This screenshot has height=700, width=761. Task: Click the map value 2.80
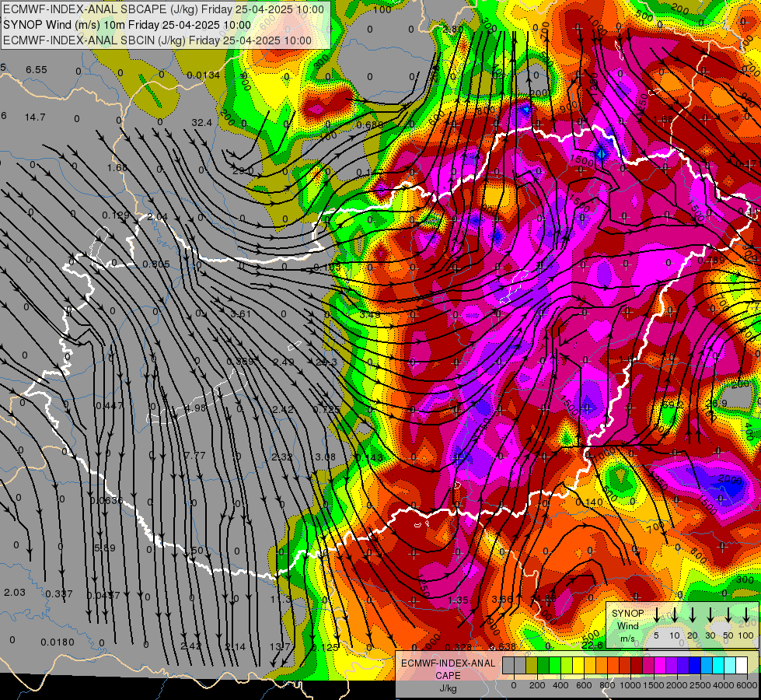coord(453,29)
